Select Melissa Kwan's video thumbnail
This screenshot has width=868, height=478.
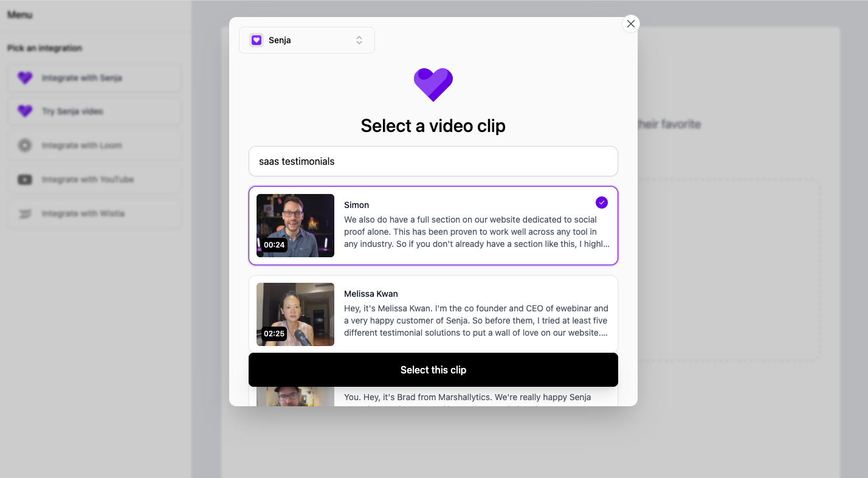point(295,314)
